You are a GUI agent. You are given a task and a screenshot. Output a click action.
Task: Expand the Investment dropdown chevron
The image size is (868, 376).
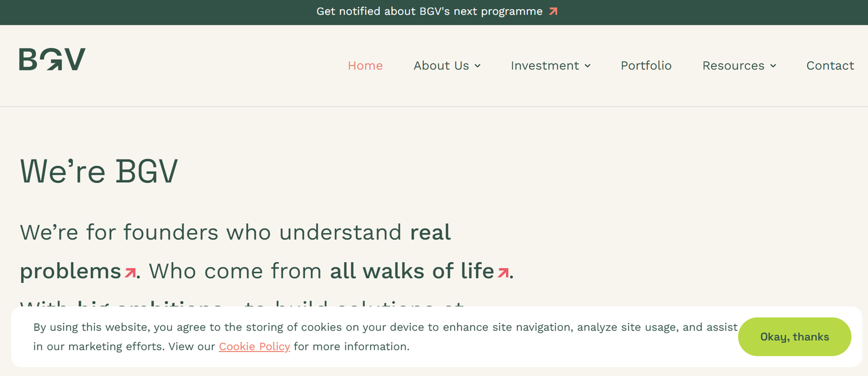pos(588,66)
